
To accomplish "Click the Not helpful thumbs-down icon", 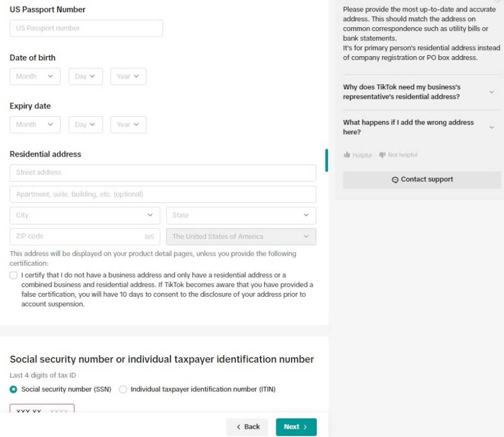I will [382, 155].
